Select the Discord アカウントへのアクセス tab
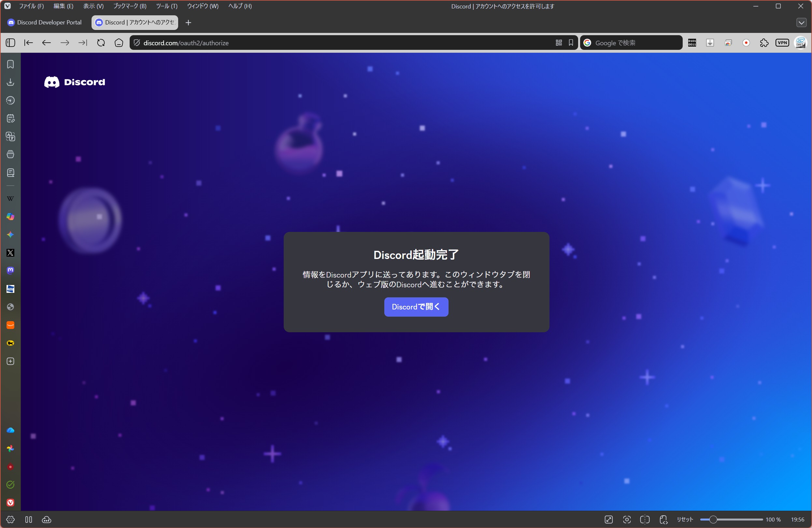 135,22
